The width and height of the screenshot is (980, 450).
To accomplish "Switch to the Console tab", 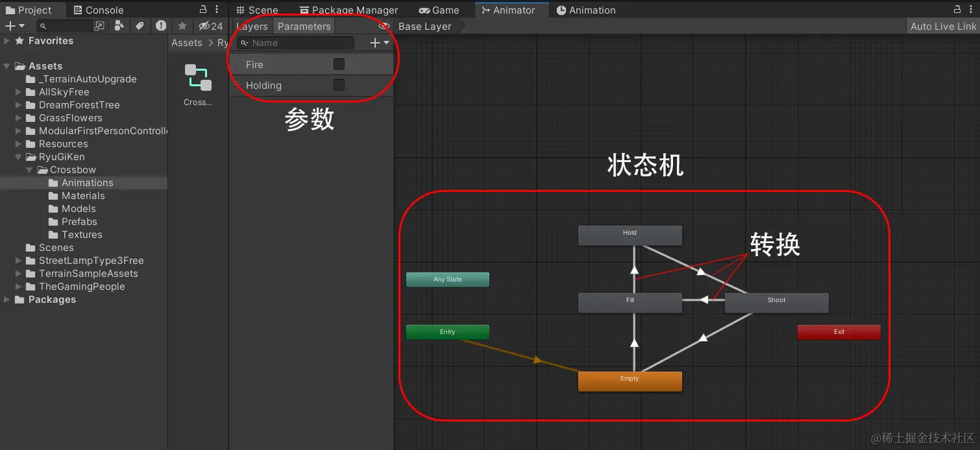I will 99,10.
